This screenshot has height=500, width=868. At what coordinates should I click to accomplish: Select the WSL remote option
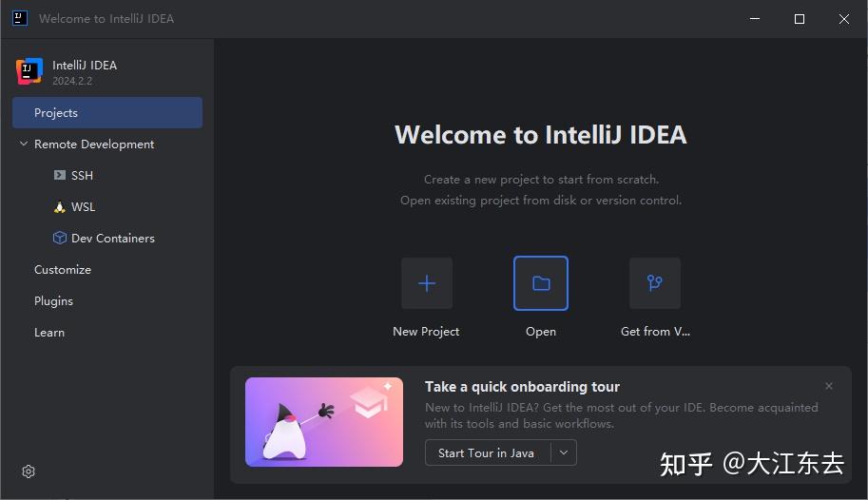pos(83,207)
